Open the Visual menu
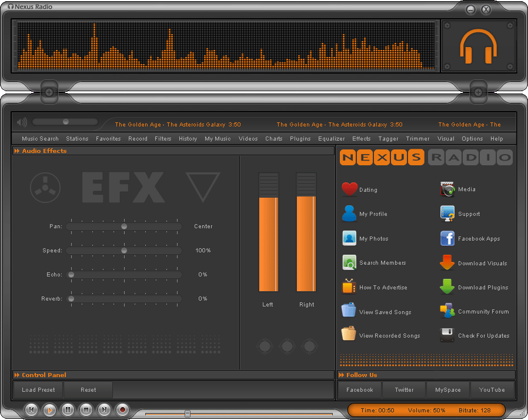 (x=446, y=138)
